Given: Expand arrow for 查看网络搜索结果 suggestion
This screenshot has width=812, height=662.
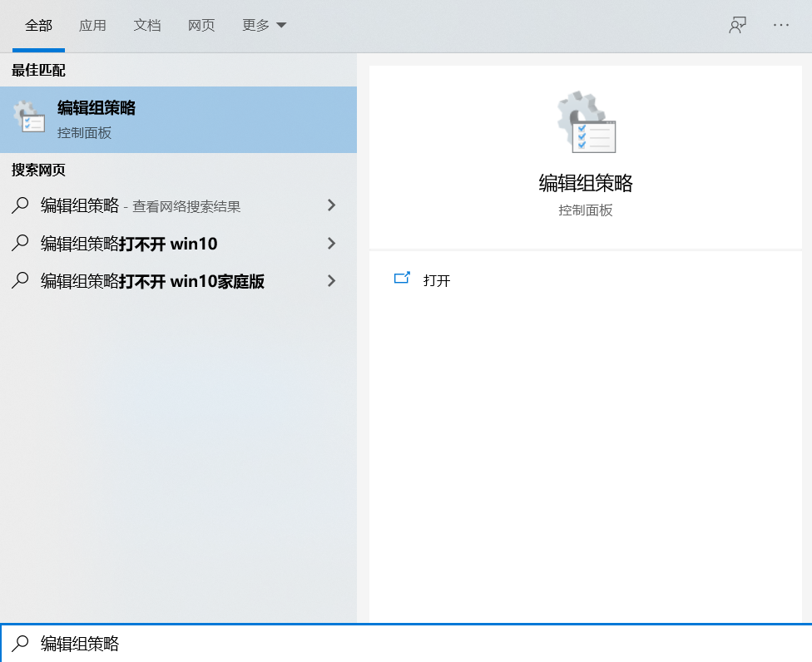Looking at the screenshot, I should (331, 205).
